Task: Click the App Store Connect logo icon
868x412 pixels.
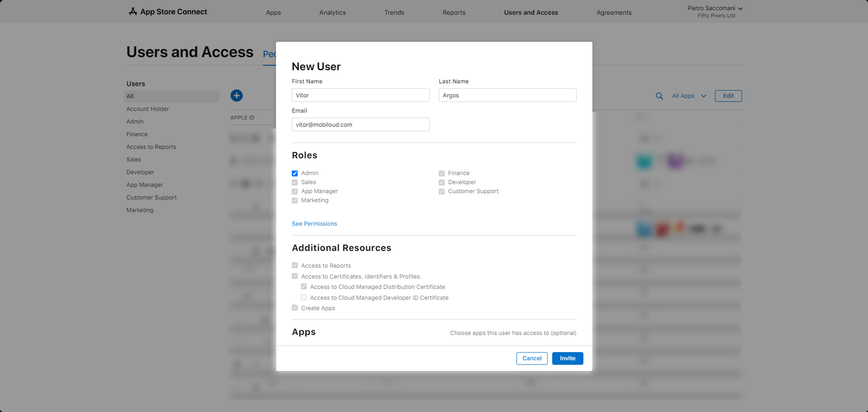Action: coord(133,12)
